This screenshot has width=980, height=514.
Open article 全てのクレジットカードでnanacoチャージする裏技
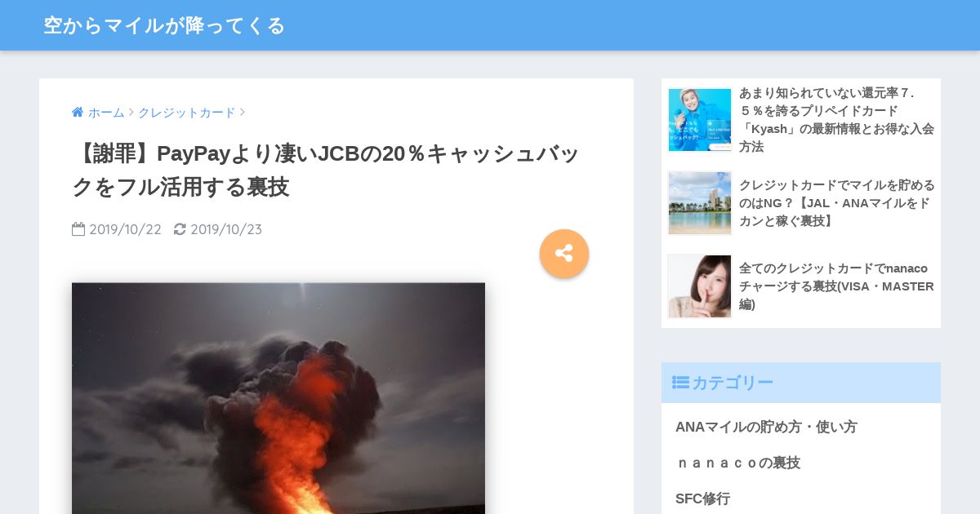(x=836, y=286)
